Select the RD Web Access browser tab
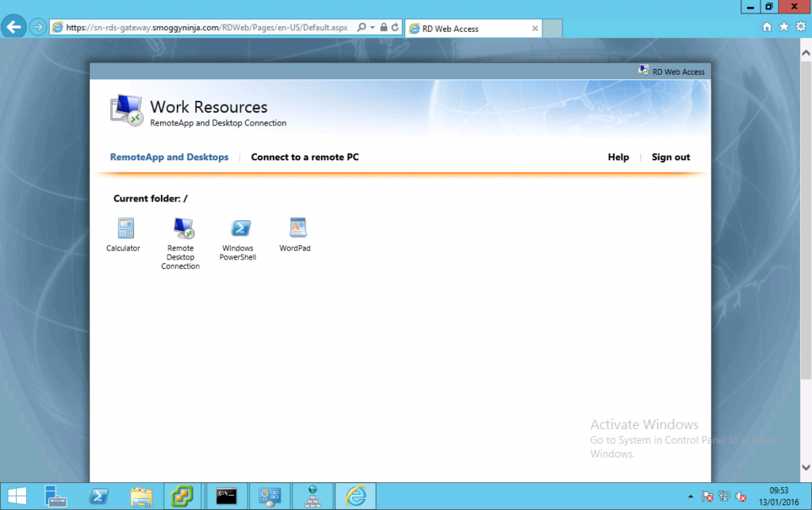The height and width of the screenshot is (510, 812). pyautogui.click(x=474, y=29)
